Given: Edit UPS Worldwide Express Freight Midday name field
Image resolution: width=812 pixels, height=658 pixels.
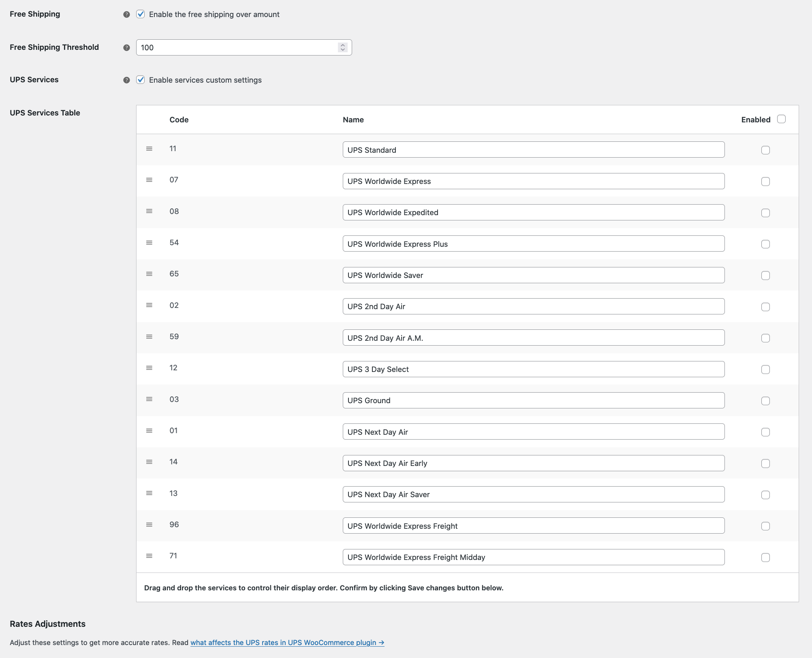Looking at the screenshot, I should click(534, 557).
